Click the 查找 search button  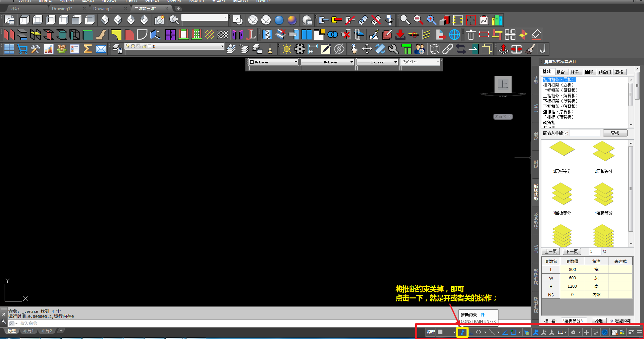click(x=615, y=133)
